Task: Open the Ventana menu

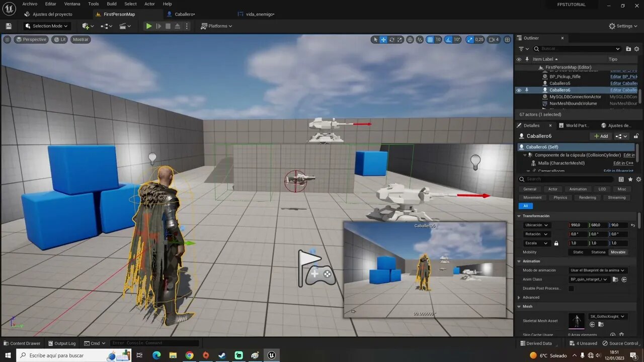Action: tap(72, 4)
